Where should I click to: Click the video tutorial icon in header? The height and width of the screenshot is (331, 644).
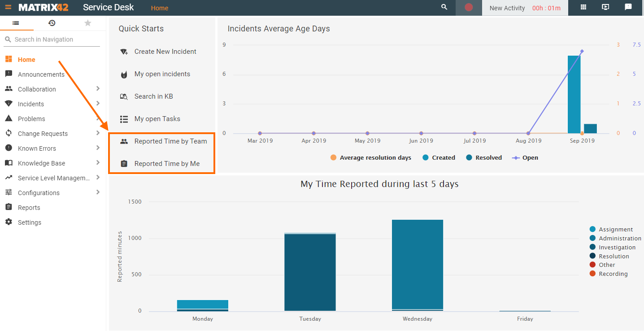[605, 7]
